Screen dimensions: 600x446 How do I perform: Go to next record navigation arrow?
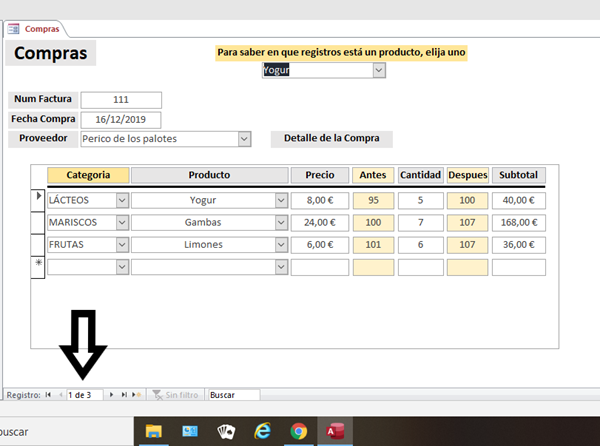111,395
